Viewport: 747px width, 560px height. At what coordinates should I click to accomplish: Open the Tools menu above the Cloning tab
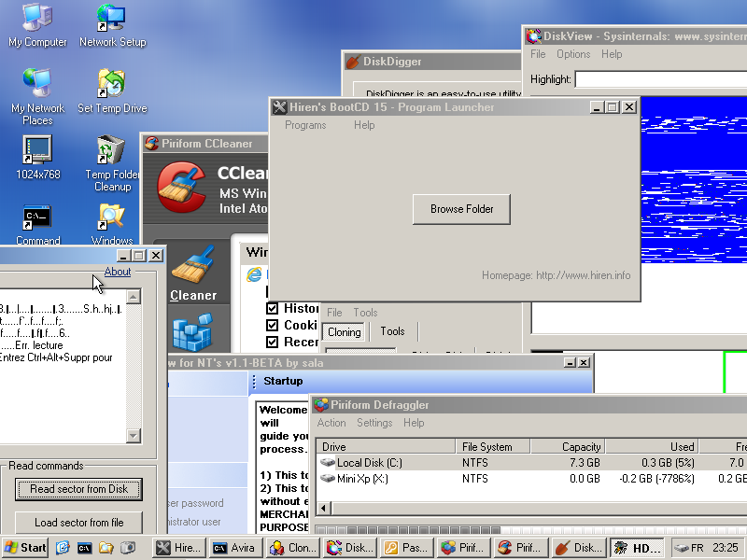pos(365,313)
